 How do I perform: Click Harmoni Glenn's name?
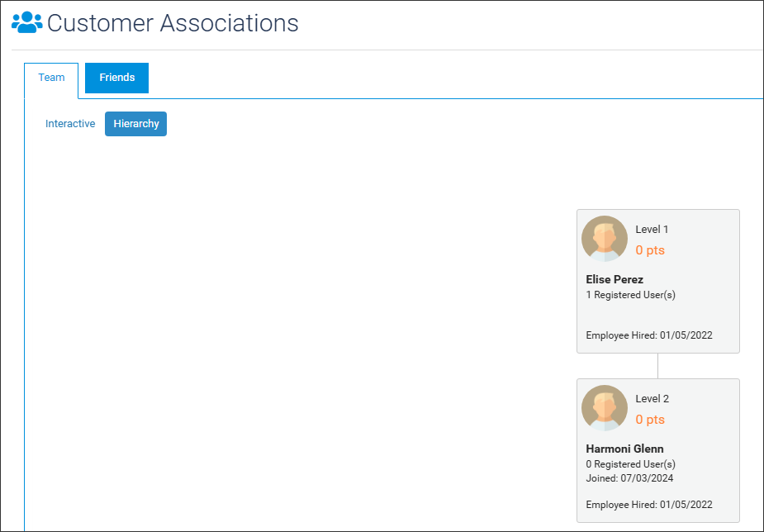(624, 449)
